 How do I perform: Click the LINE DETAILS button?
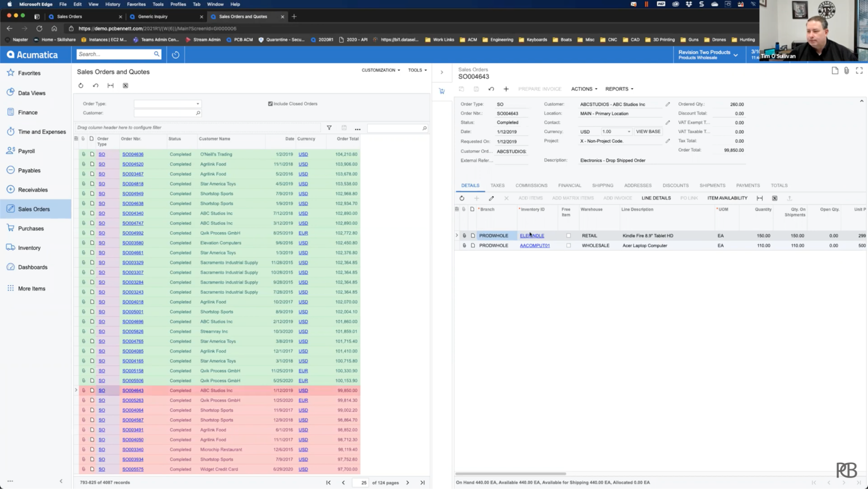point(656,198)
